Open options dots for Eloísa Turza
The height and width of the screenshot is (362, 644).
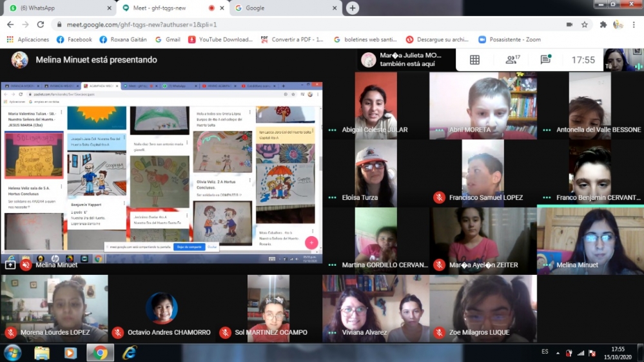click(x=332, y=197)
